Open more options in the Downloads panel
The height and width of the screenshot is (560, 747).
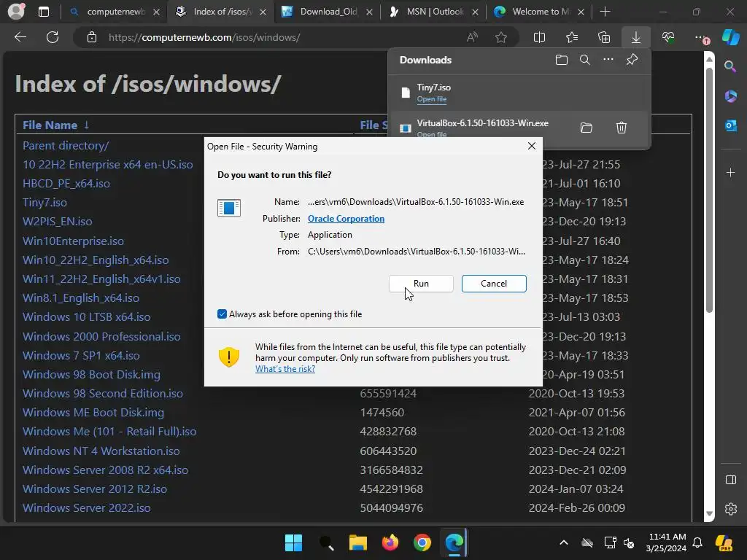point(608,60)
